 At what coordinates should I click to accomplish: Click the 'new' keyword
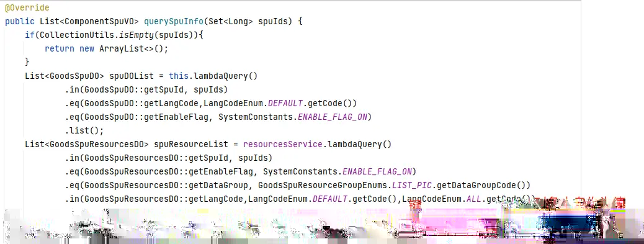click(87, 48)
